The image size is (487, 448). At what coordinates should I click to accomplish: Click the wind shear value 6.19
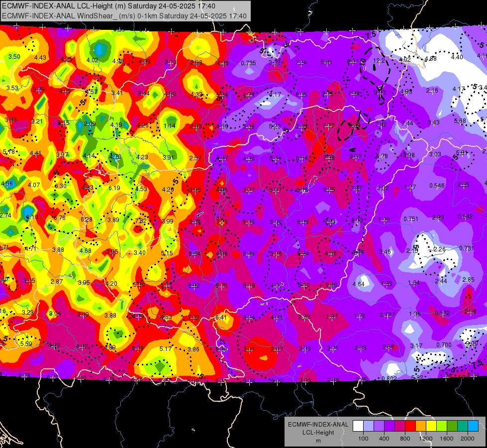114,188
